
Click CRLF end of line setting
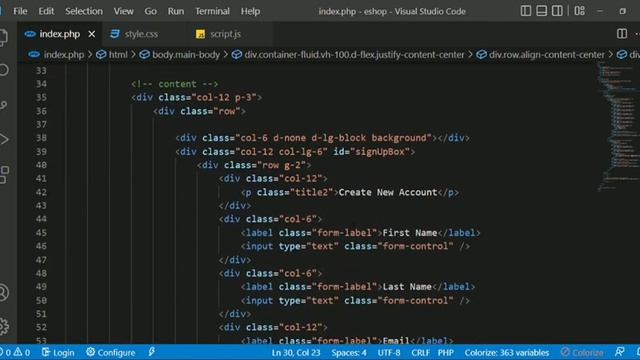[x=420, y=353]
